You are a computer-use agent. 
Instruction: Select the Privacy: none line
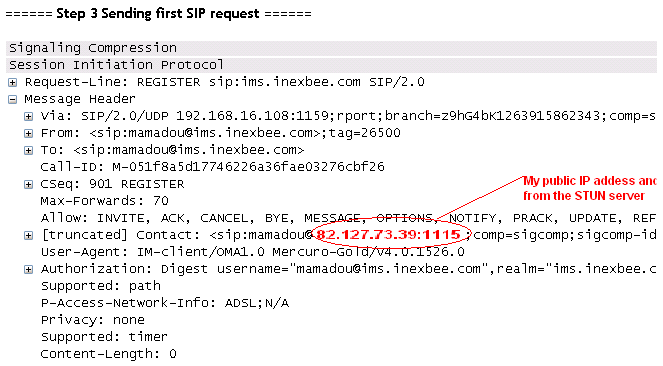click(x=93, y=320)
